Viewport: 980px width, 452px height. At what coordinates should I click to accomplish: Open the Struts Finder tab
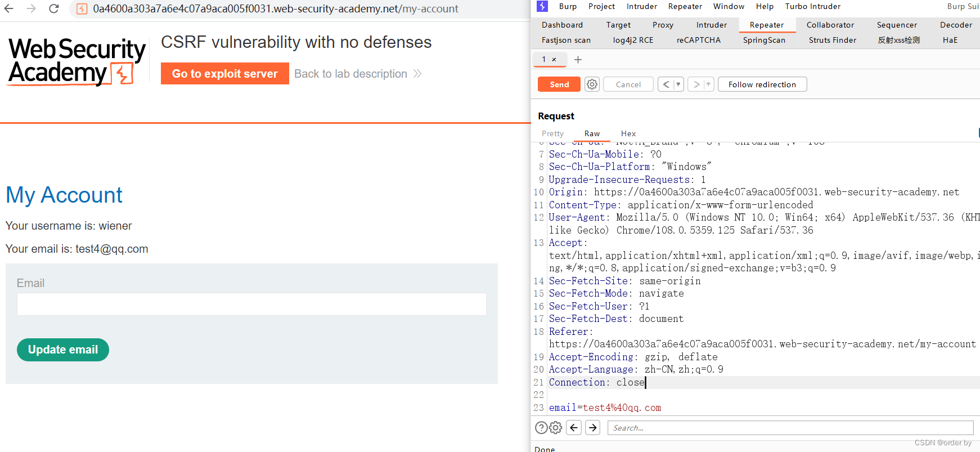point(833,40)
